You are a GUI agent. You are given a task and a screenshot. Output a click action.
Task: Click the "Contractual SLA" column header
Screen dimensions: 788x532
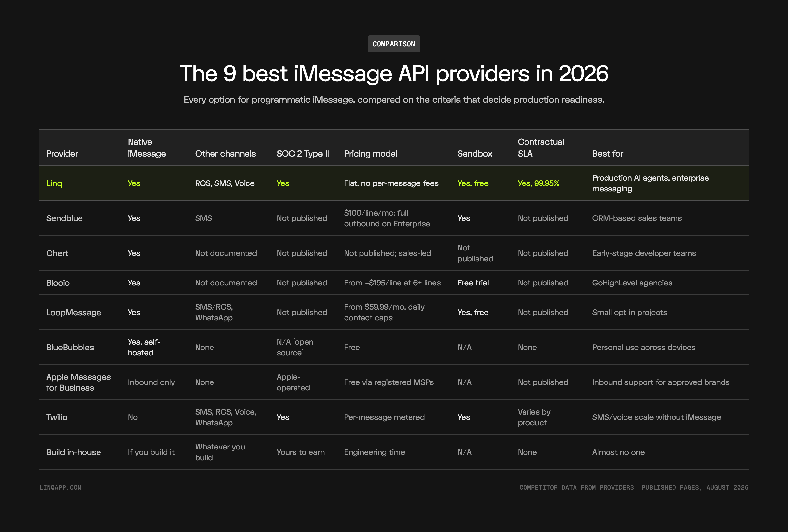[541, 148]
